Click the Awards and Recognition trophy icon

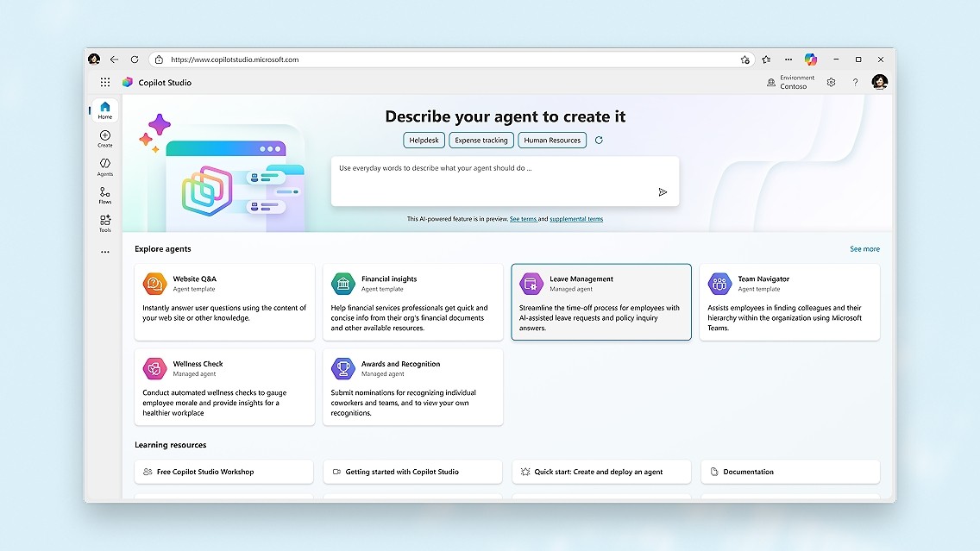342,368
